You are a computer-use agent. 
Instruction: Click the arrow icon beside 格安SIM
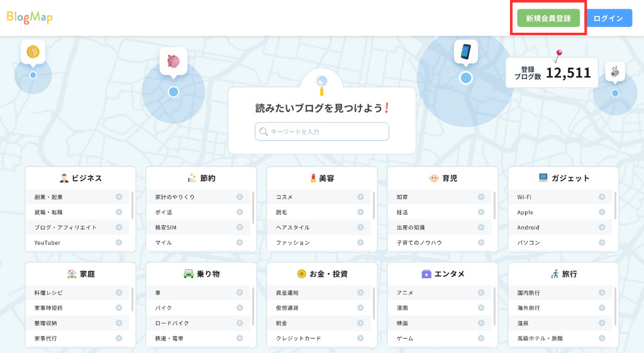(x=240, y=227)
